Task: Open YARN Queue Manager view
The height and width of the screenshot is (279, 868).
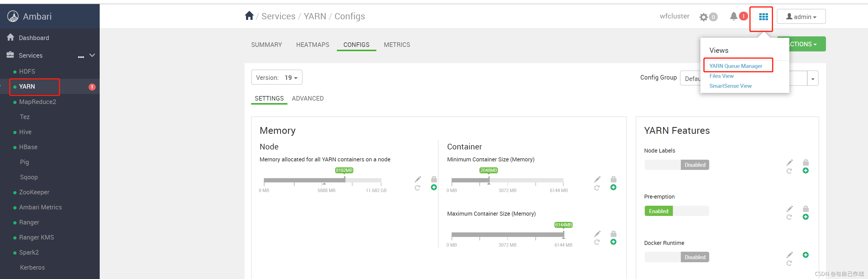Action: pos(735,66)
